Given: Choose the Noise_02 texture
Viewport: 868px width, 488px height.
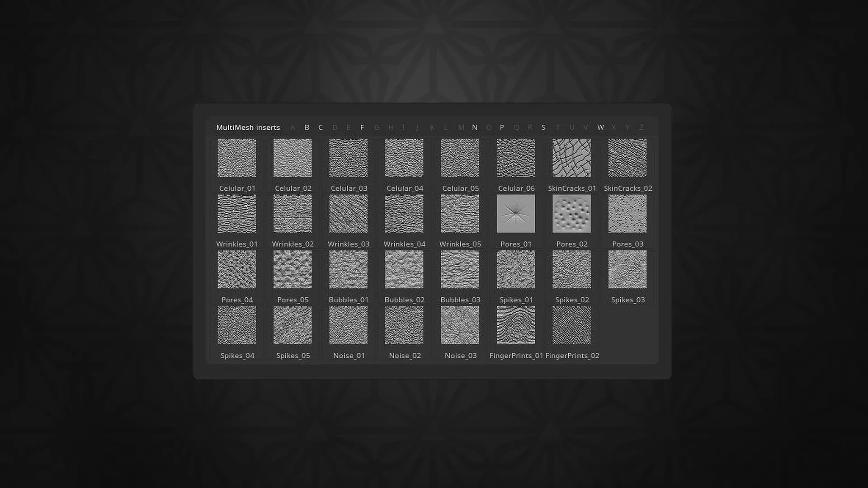Looking at the screenshot, I should [x=404, y=326].
